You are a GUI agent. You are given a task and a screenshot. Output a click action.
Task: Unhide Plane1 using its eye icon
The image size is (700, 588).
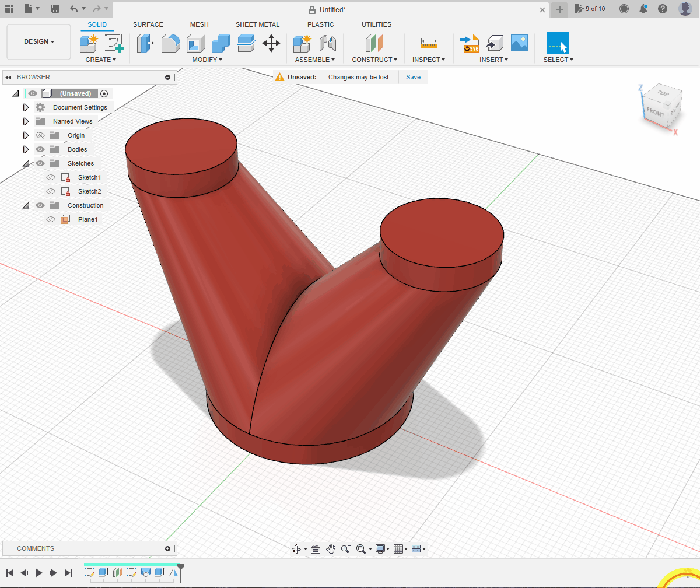[51, 219]
